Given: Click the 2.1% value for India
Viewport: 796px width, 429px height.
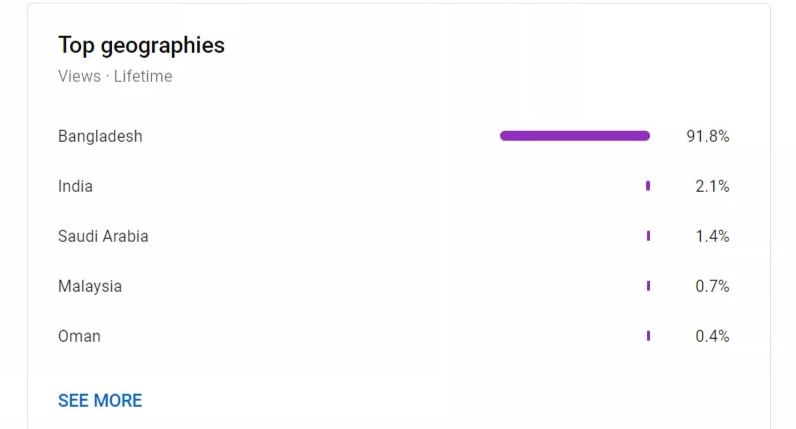Looking at the screenshot, I should [x=712, y=186].
